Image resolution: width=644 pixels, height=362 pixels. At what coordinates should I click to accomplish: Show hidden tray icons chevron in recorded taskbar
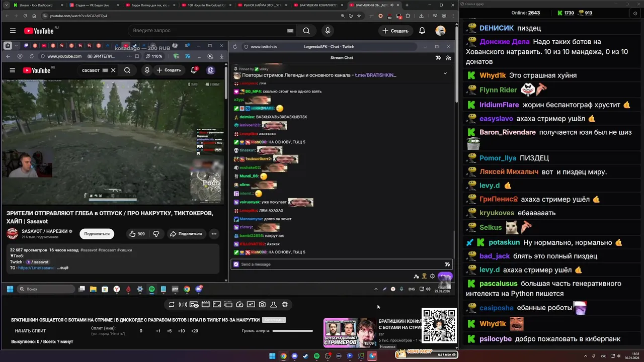click(376, 289)
